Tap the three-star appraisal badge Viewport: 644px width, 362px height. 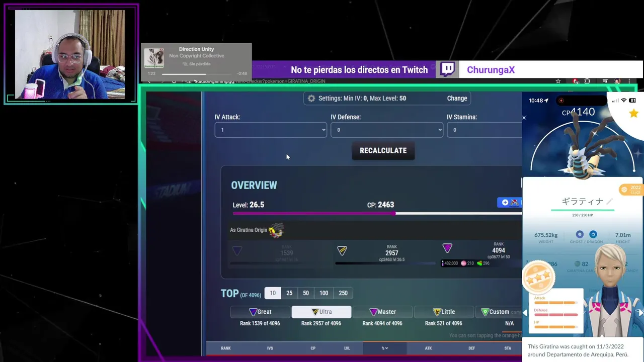click(538, 277)
